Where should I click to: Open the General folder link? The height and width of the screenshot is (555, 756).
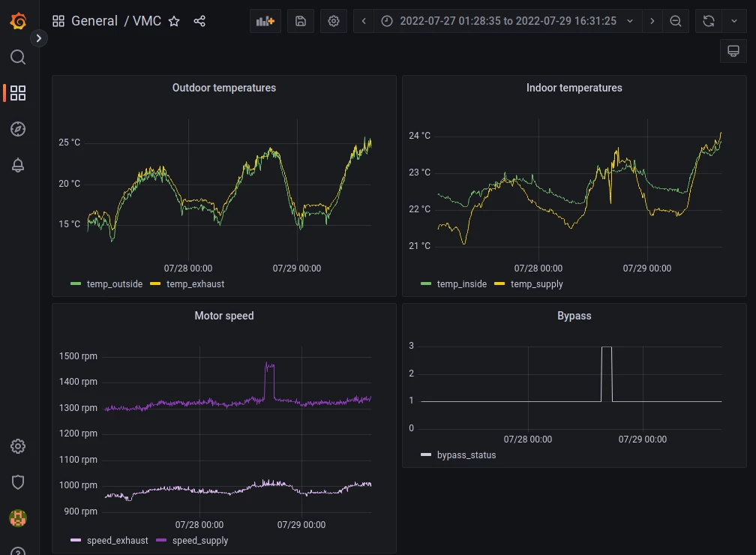pos(94,21)
